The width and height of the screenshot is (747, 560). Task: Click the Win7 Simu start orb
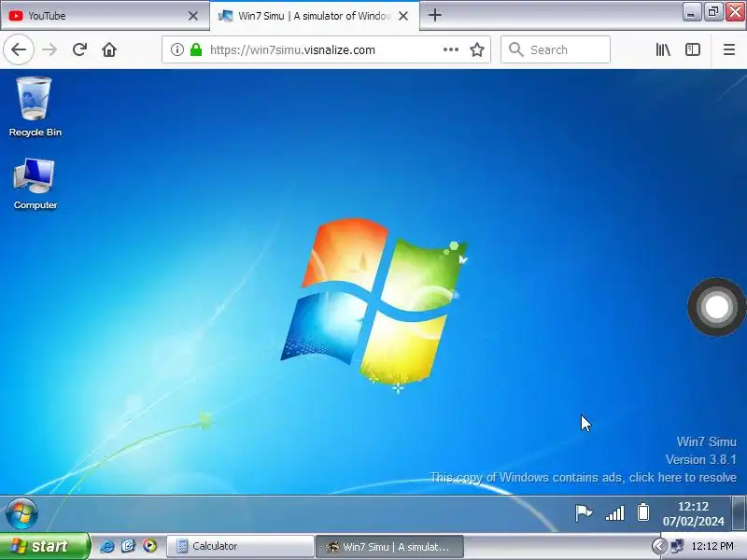21,514
